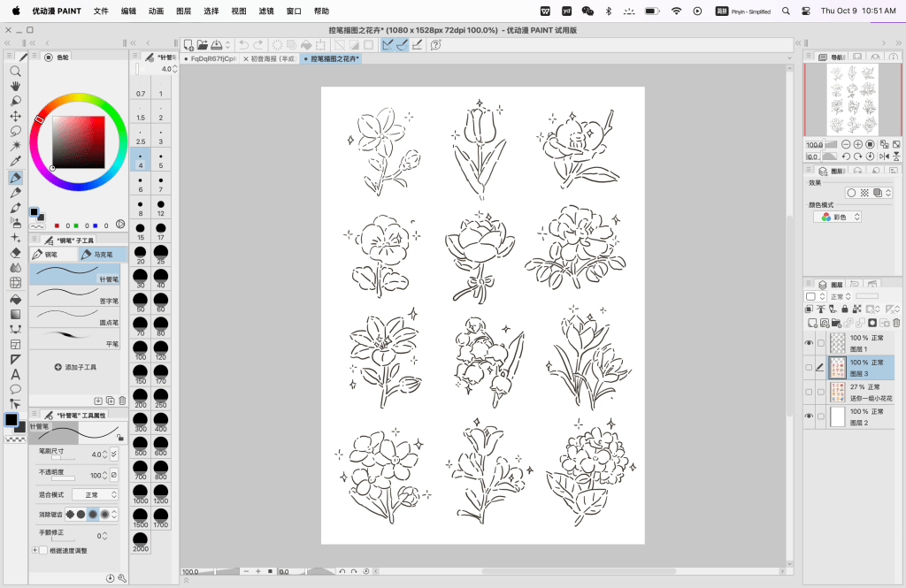Choose the magic wand auto-select tool
This screenshot has width=906, height=588.
(x=15, y=146)
